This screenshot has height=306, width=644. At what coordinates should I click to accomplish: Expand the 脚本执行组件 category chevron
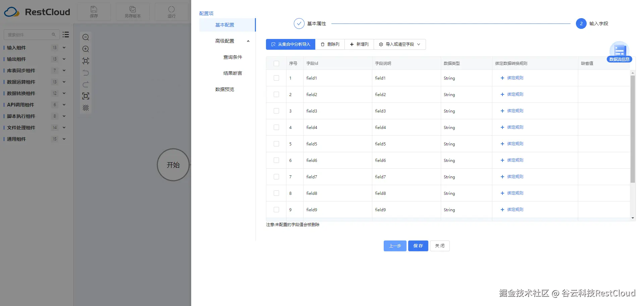[x=64, y=116]
